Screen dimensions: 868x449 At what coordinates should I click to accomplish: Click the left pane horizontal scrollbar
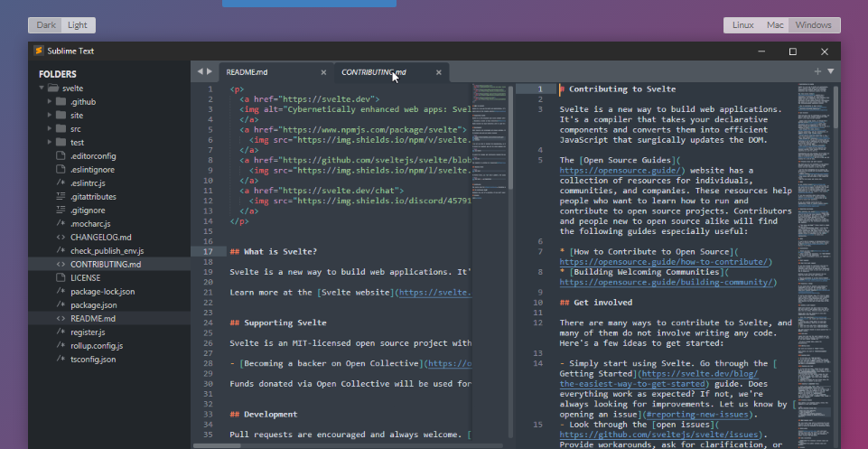[217, 445]
